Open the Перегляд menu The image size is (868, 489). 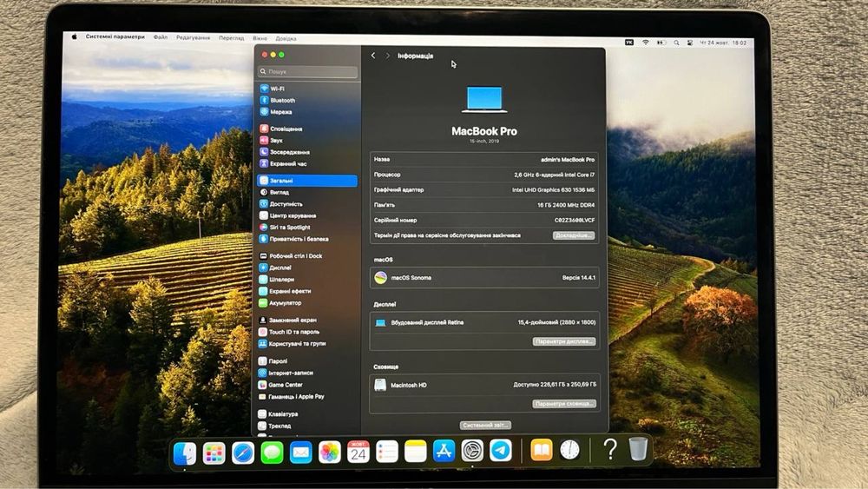232,38
